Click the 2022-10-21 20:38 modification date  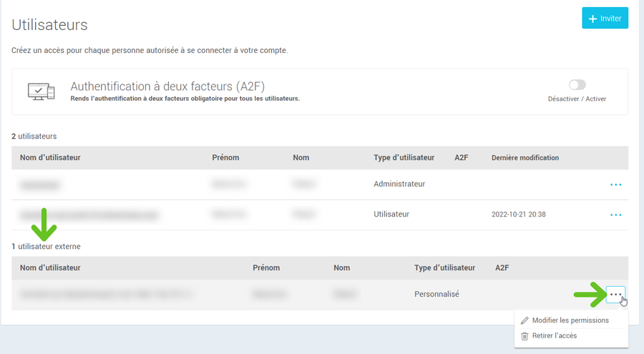(518, 215)
